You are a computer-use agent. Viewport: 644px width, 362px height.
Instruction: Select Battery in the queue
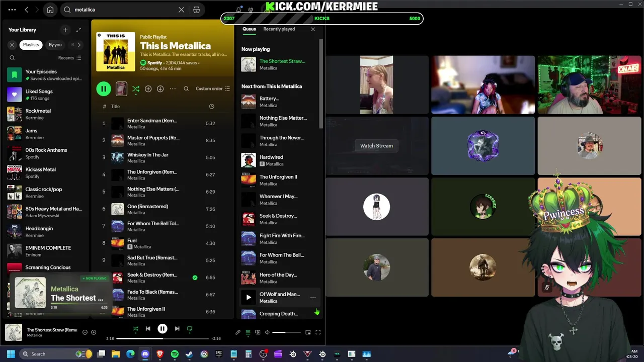pyautogui.click(x=279, y=102)
